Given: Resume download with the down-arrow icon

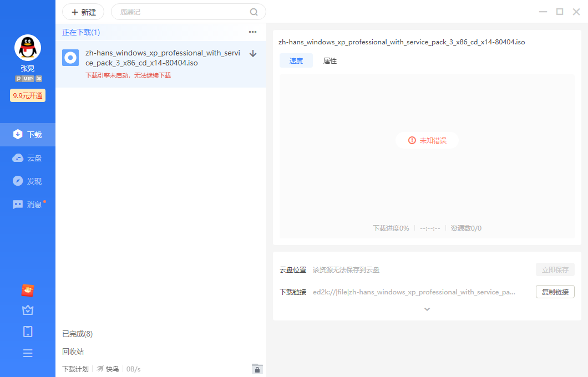Looking at the screenshot, I should tap(253, 54).
